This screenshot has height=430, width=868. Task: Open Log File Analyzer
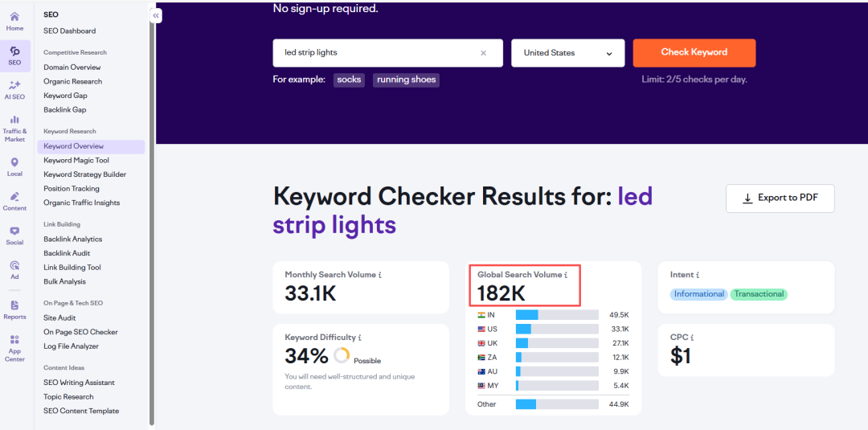pos(71,346)
